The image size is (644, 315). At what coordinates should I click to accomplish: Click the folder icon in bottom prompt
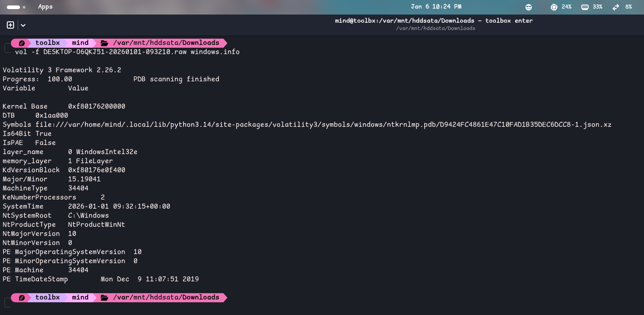pyautogui.click(x=104, y=298)
